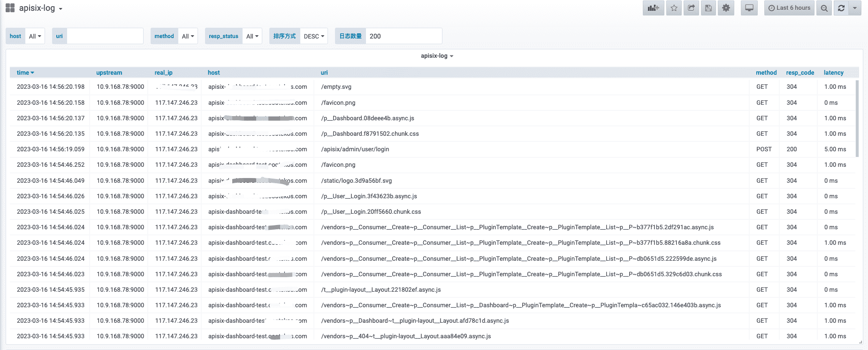868x350 pixels.
Task: Click resize handle at panel bottom-right corner
Action: pyautogui.click(x=860, y=342)
